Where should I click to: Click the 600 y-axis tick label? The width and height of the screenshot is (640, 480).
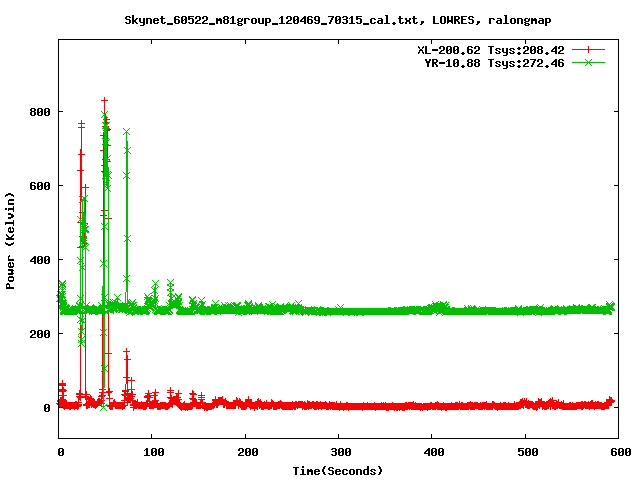click(x=40, y=186)
